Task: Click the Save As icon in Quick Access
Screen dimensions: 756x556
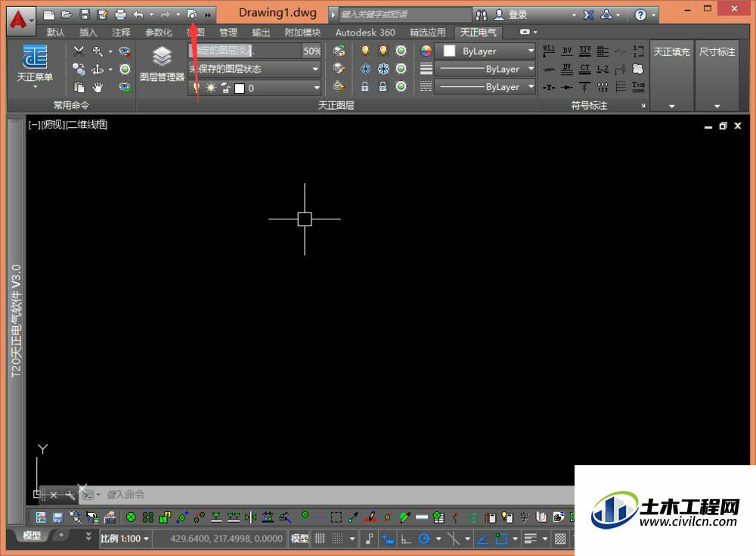Action: tap(103, 14)
